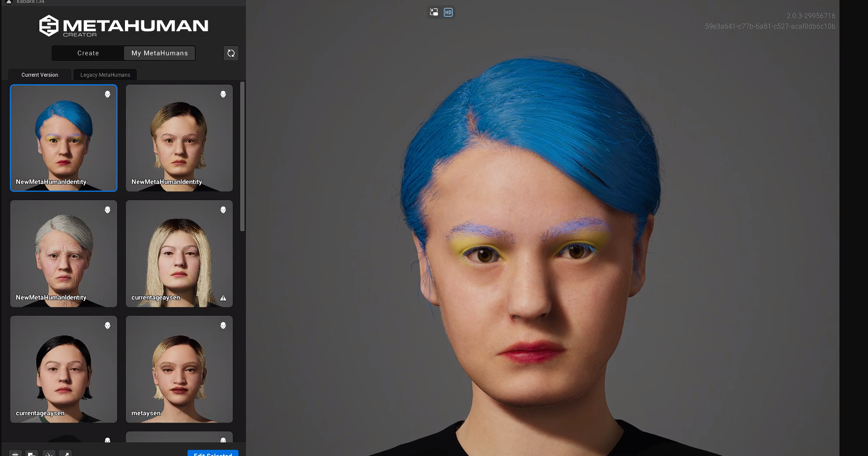Choose the gray-haired elderly NewMetaHumanIdentity thumbnail
Screen dimensions: 868x456
coord(63,253)
